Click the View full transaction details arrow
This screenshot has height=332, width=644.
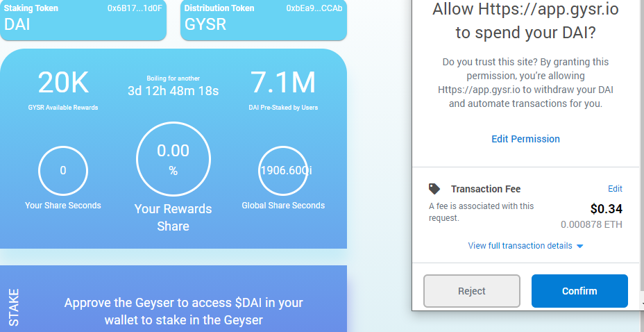coord(580,246)
